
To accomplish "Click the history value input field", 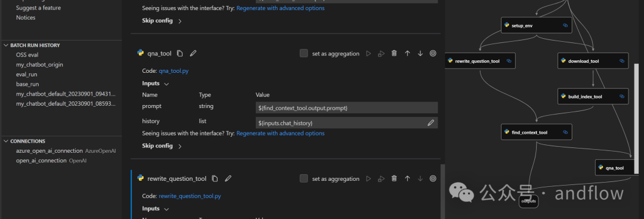I will coord(346,122).
